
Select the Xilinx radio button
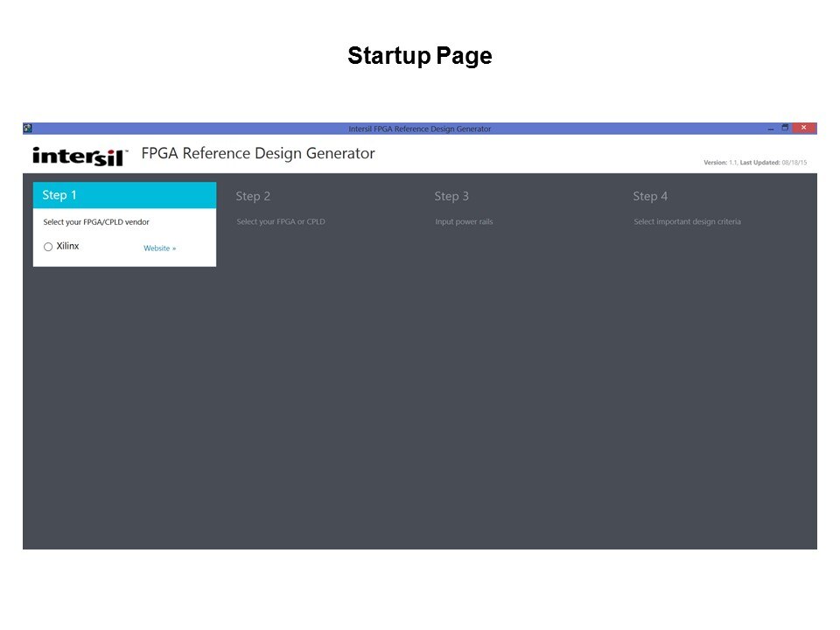[x=48, y=247]
